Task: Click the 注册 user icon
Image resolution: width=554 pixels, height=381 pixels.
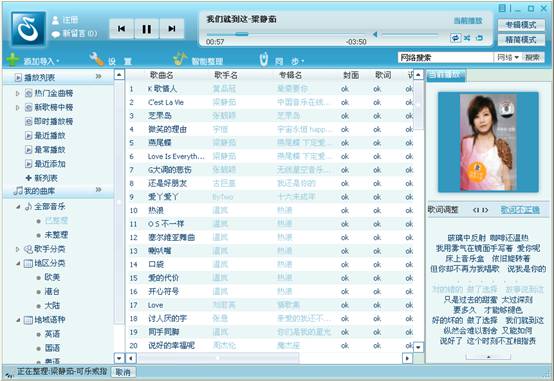Action: pos(55,20)
